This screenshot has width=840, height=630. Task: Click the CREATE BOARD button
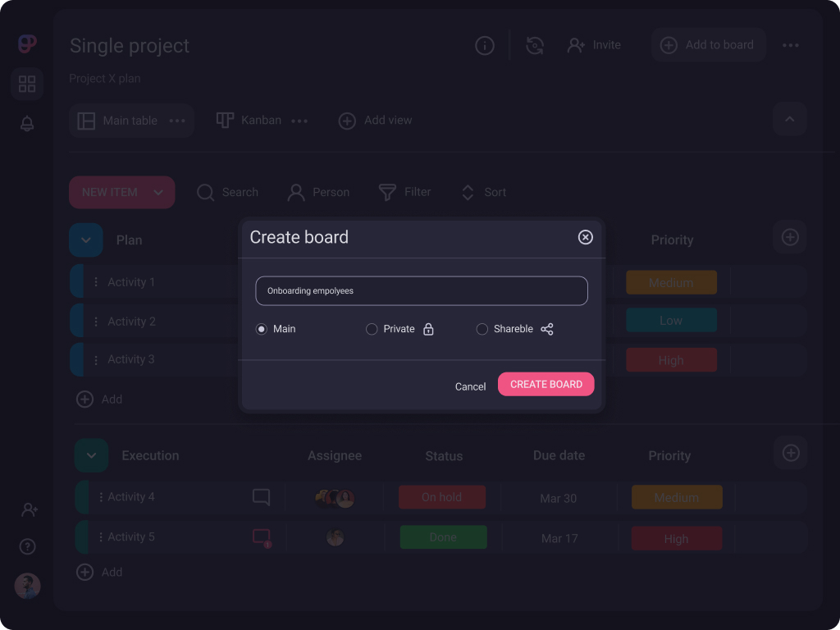tap(546, 384)
